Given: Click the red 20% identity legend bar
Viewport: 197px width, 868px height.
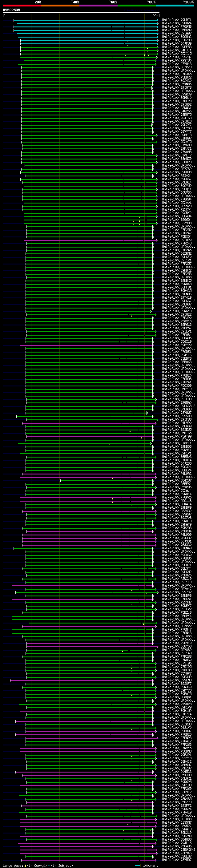Looking at the screenshot, I should (x=22, y=6).
